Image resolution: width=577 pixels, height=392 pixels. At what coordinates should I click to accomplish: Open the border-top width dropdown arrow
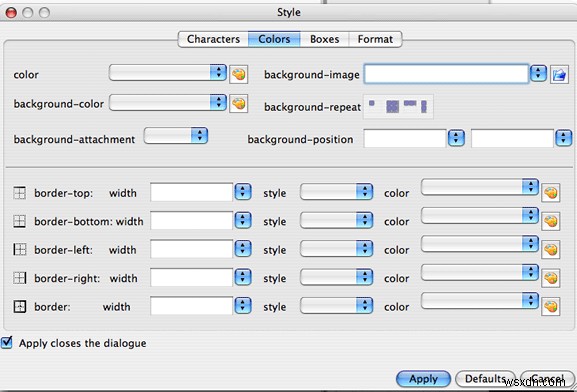tap(243, 192)
